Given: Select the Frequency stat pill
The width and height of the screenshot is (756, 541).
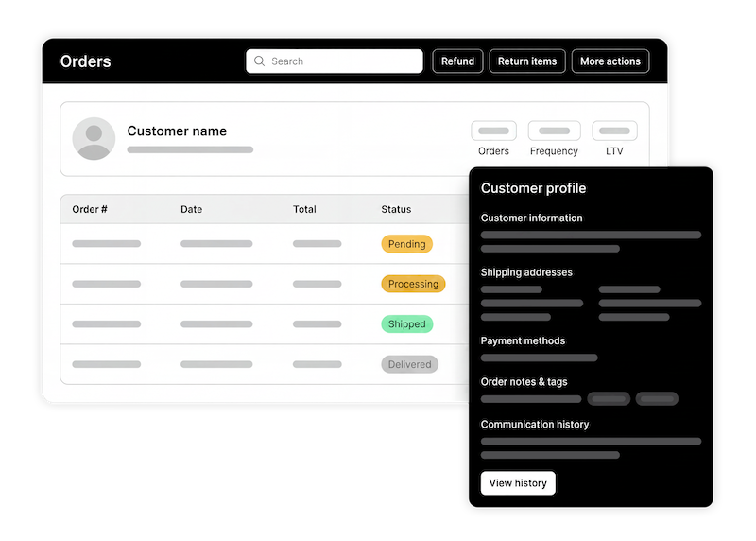Looking at the screenshot, I should pyautogui.click(x=554, y=131).
